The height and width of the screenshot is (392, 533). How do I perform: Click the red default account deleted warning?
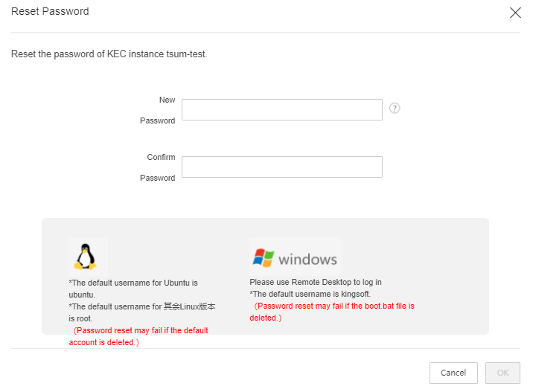pos(138,336)
